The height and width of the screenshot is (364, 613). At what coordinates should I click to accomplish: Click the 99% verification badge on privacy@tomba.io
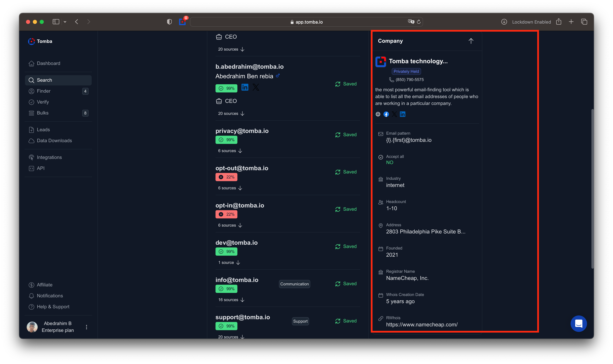point(226,140)
